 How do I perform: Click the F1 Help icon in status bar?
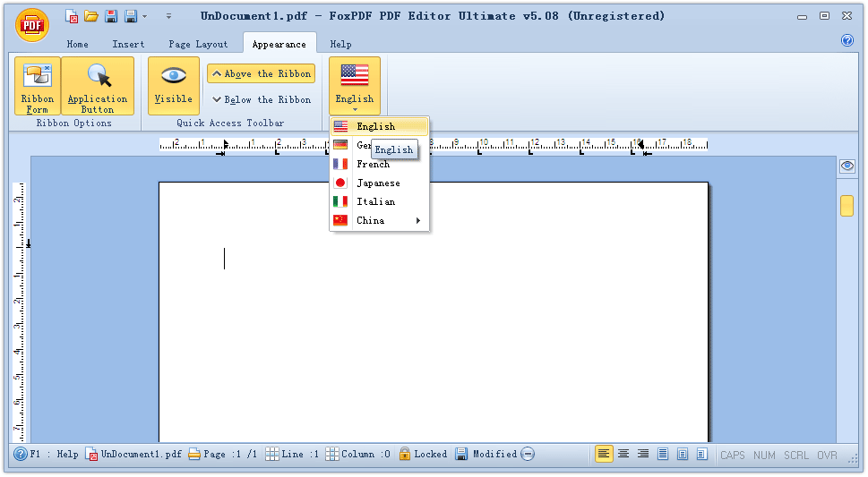tap(21, 455)
